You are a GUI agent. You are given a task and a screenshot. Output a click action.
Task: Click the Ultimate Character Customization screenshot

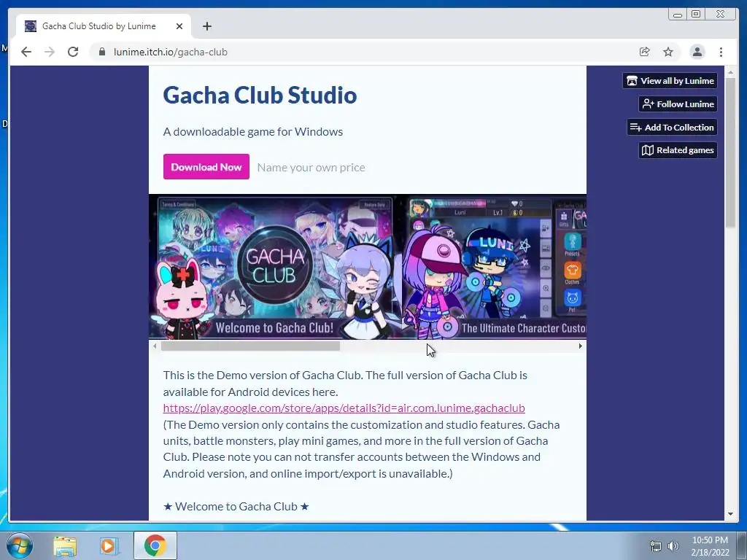495,267
